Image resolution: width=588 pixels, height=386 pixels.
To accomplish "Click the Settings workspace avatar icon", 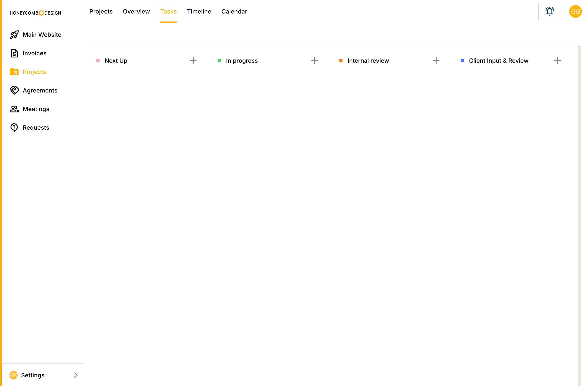I will tap(13, 375).
